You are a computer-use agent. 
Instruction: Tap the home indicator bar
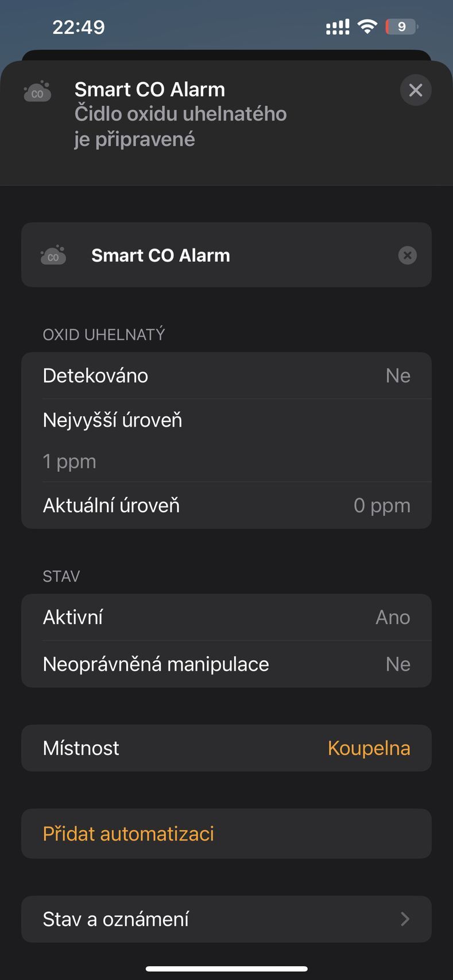click(227, 969)
